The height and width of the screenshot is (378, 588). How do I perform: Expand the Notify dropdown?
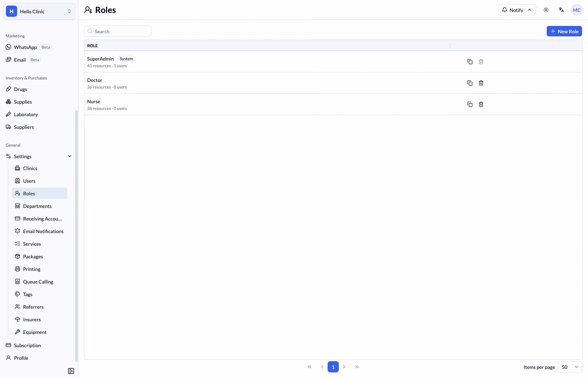(517, 10)
